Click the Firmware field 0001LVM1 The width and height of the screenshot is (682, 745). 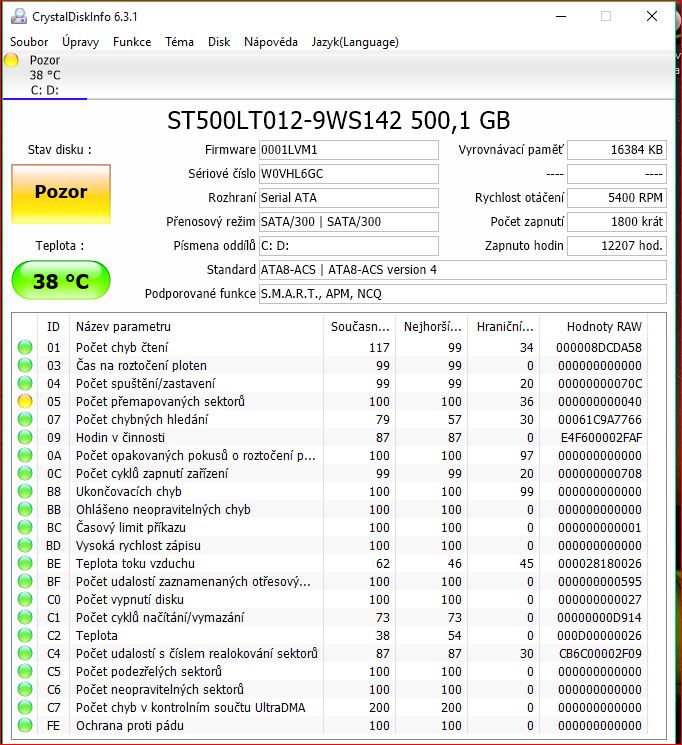click(348, 150)
